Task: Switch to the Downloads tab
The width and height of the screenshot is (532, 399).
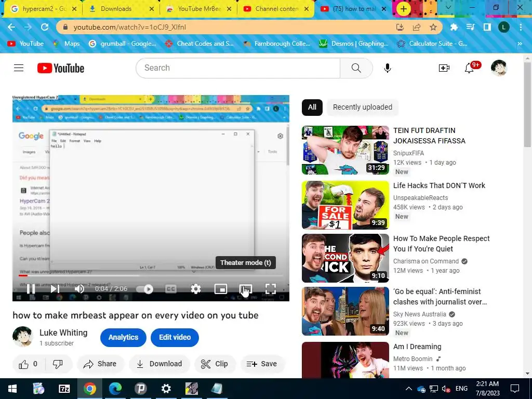Action: tap(121, 9)
